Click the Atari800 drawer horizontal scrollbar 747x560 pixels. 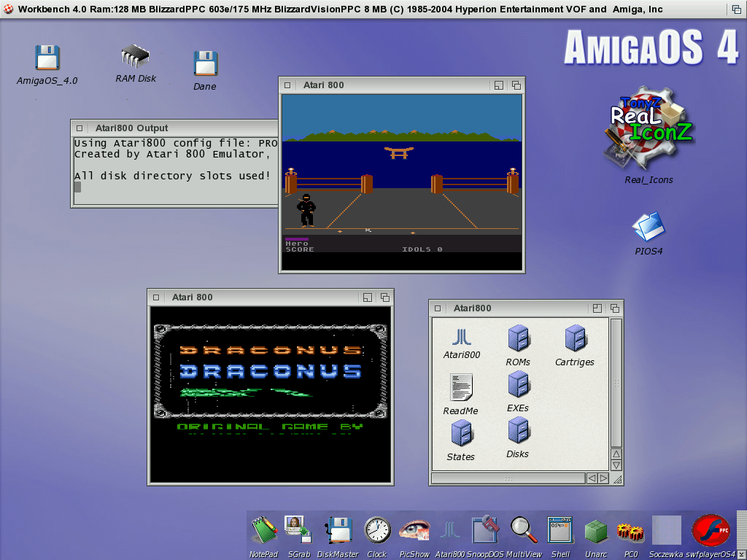(508, 478)
